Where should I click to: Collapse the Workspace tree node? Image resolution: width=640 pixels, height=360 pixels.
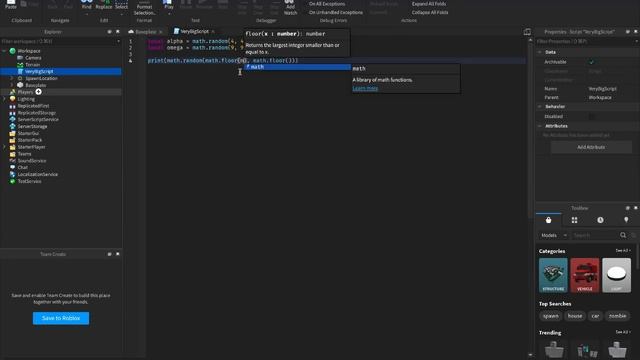click(x=4, y=51)
